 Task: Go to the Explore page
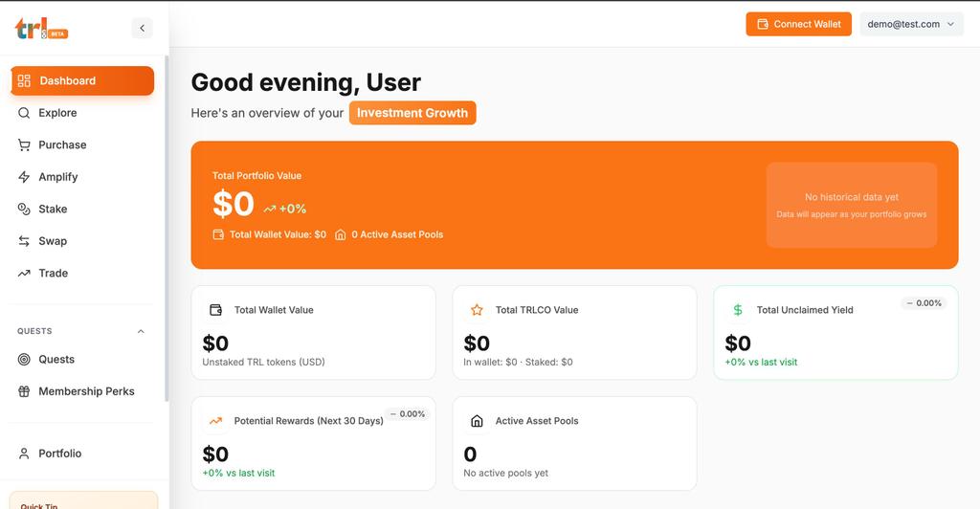tap(82, 113)
